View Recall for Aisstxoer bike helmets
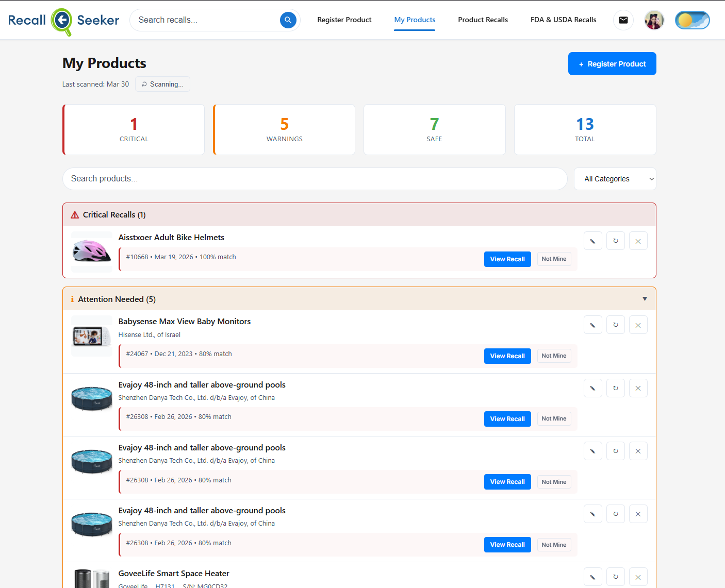Image resolution: width=725 pixels, height=588 pixels. [x=507, y=259]
